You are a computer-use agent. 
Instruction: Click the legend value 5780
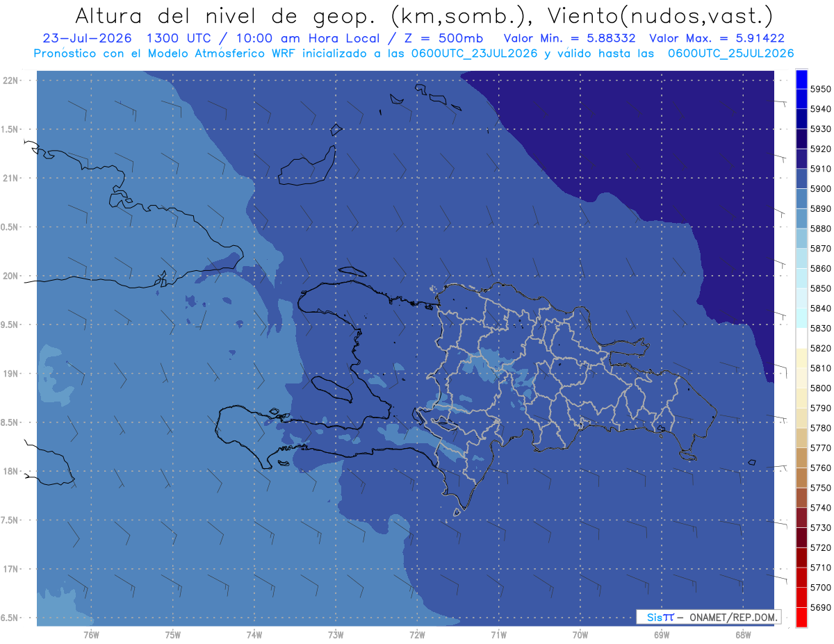click(x=820, y=427)
